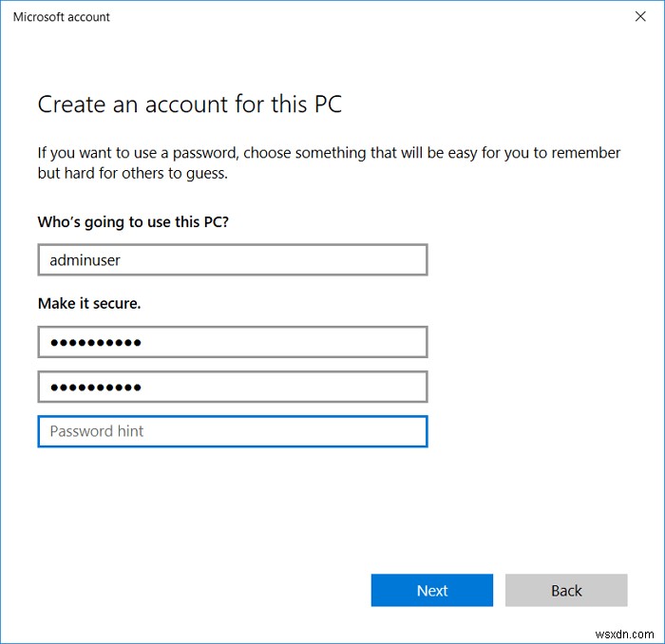Go back with the Back button
This screenshot has width=665, height=644.
[x=566, y=590]
